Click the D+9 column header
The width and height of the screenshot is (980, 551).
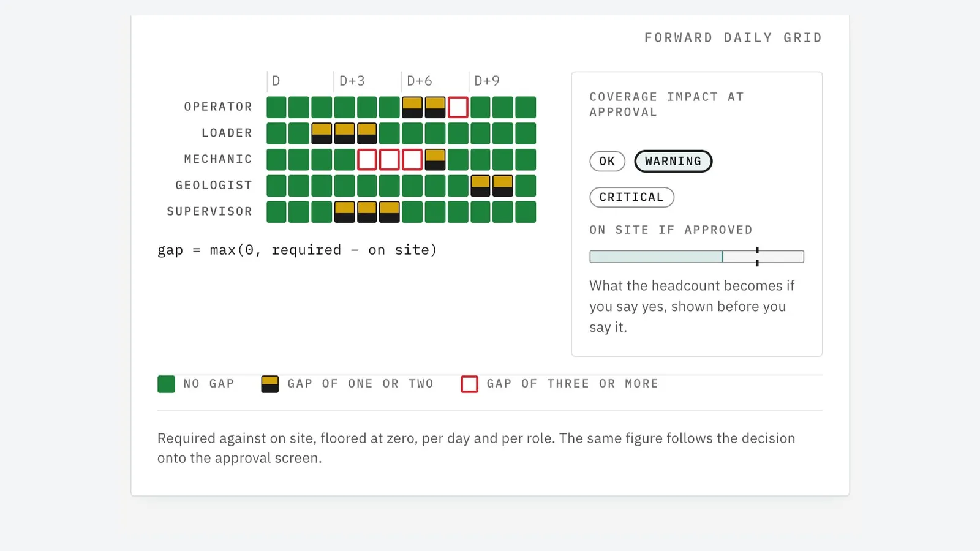487,81
